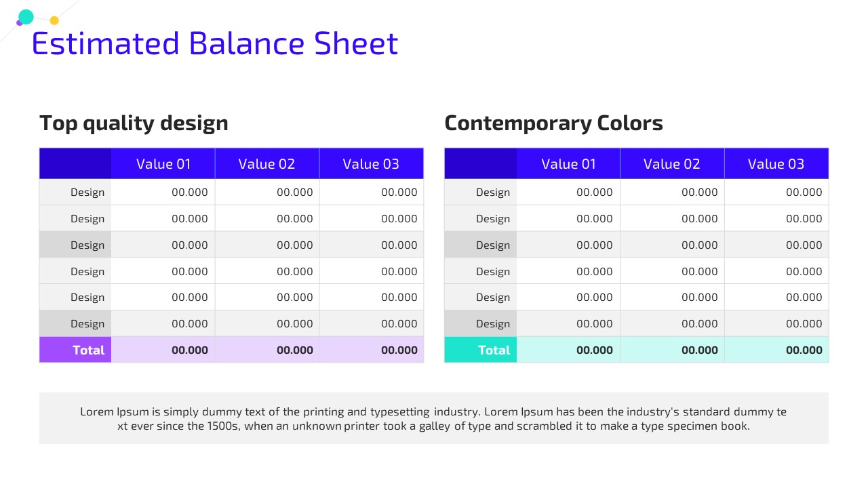This screenshot has width=868, height=488.
Task: Select Value 03 header in left table
Action: (372, 163)
